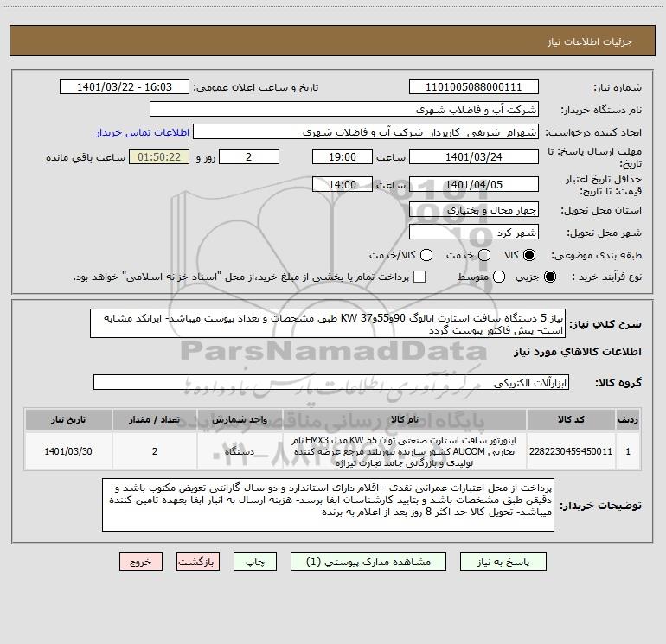Click the days remaining field showing 2
Viewport: 666px width, 644px height.
click(249, 157)
